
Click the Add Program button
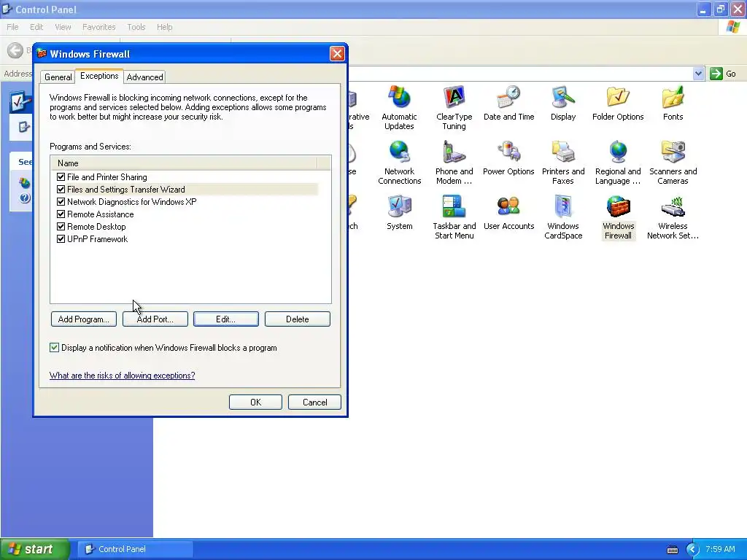tap(84, 319)
